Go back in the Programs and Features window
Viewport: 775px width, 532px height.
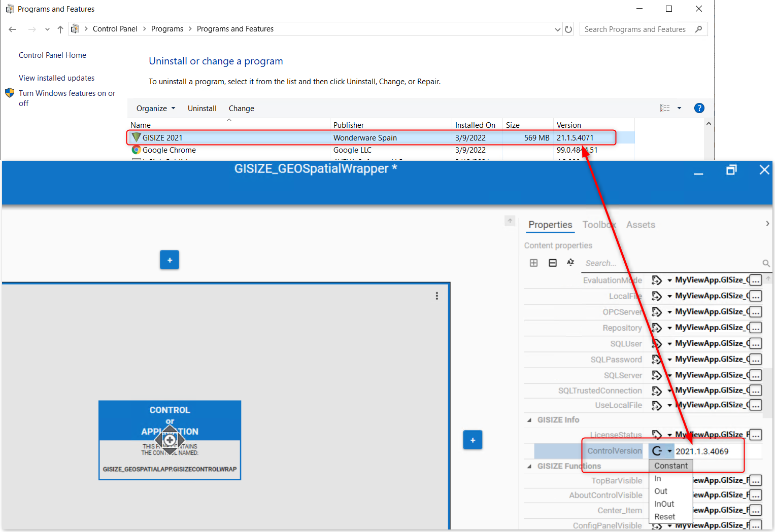[x=13, y=29]
